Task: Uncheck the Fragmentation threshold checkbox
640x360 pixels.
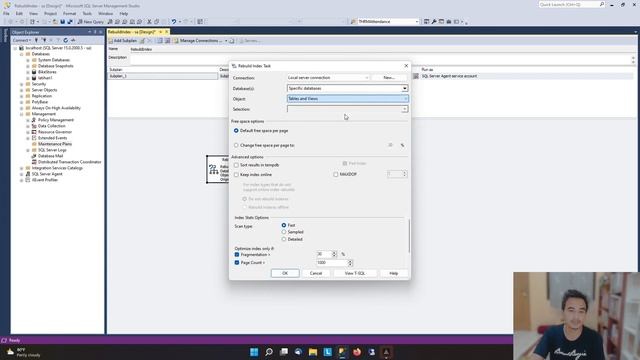Action: (x=237, y=255)
